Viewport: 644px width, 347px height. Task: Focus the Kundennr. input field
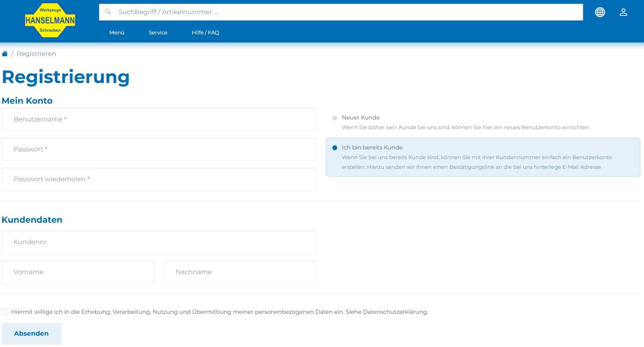(159, 242)
